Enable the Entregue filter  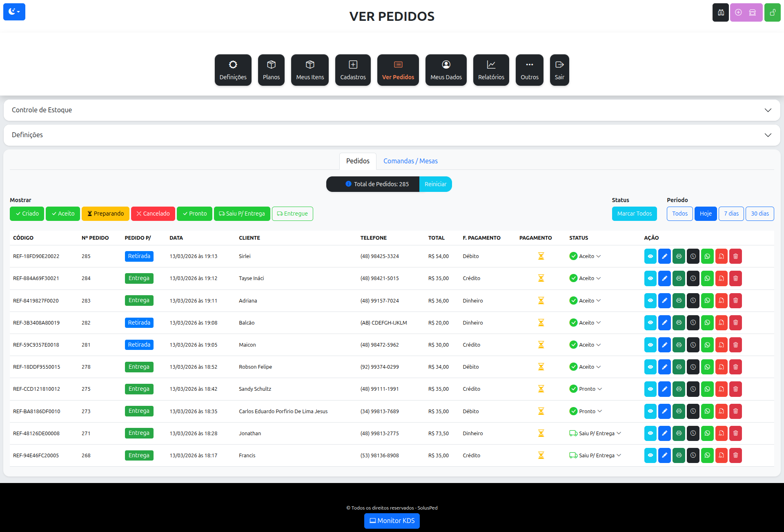292,214
